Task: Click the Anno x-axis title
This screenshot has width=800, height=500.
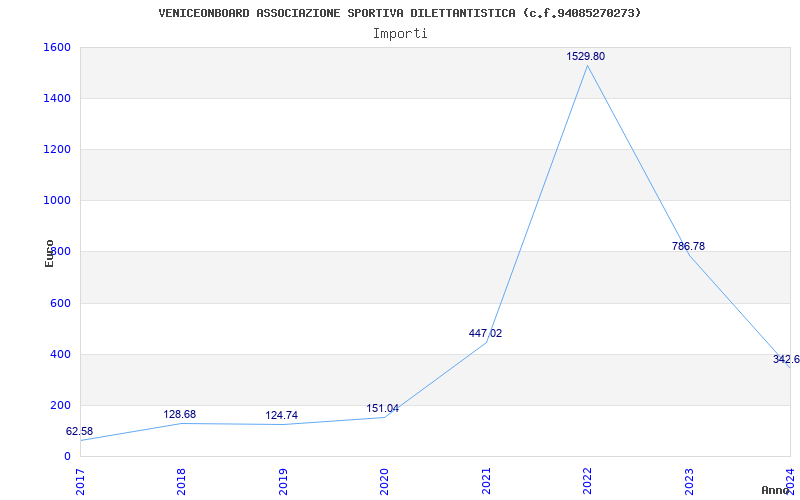Action: 775,490
